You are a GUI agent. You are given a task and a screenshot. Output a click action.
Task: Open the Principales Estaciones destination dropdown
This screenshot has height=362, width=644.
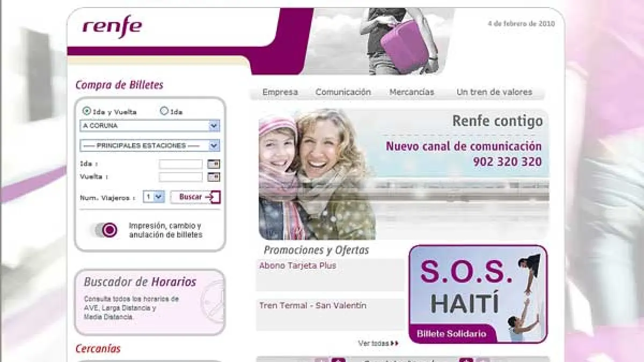click(x=214, y=146)
